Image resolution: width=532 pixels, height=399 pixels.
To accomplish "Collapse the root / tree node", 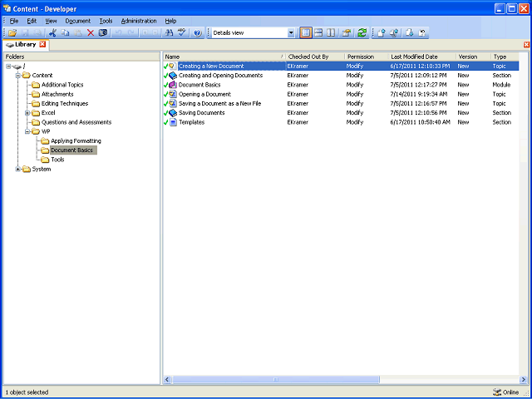I will coord(8,66).
